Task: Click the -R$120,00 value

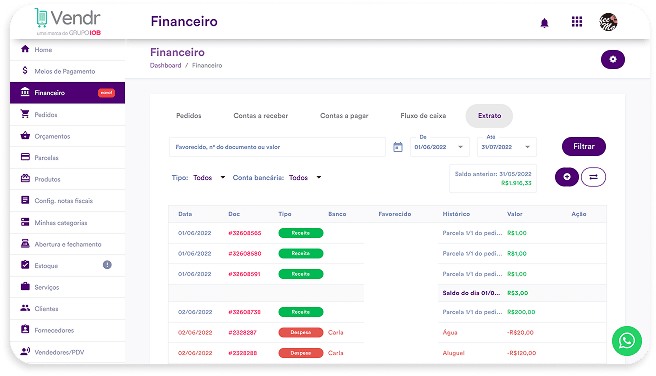Action: point(521,353)
